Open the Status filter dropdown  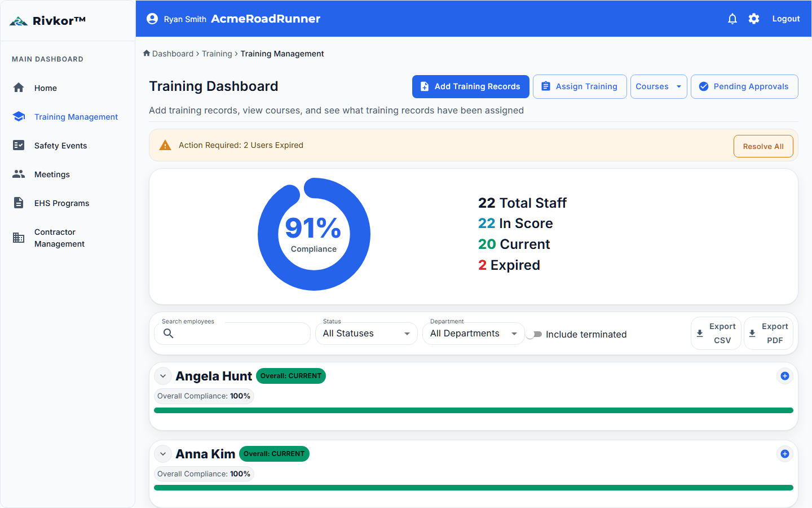[366, 334]
